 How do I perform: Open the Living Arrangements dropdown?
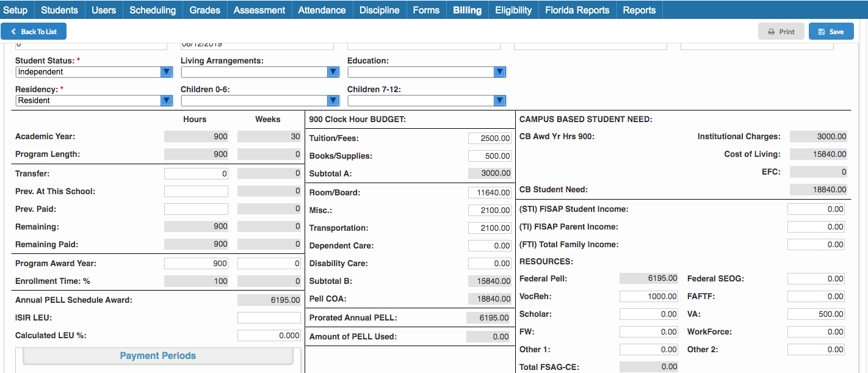[x=333, y=71]
